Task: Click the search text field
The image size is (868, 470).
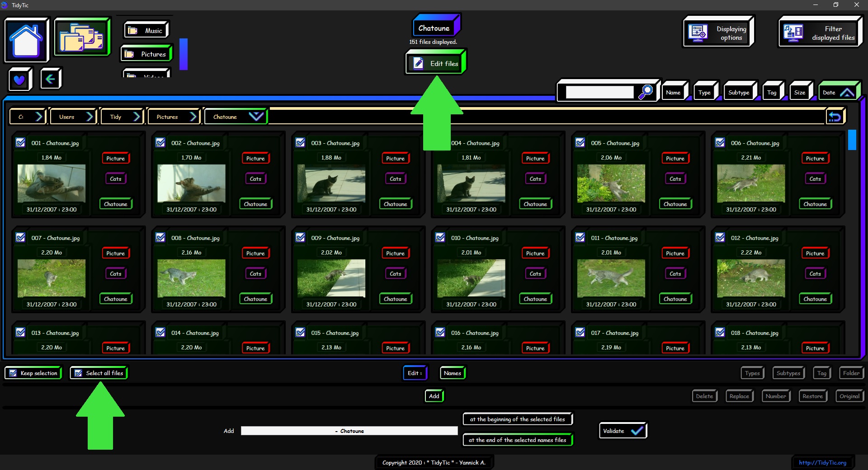Action: (x=599, y=92)
